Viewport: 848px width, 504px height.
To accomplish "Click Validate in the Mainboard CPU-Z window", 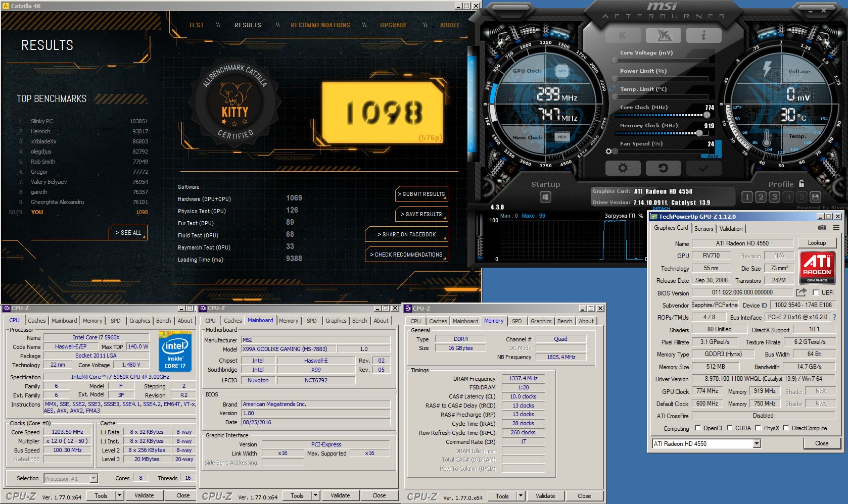I will click(340, 495).
